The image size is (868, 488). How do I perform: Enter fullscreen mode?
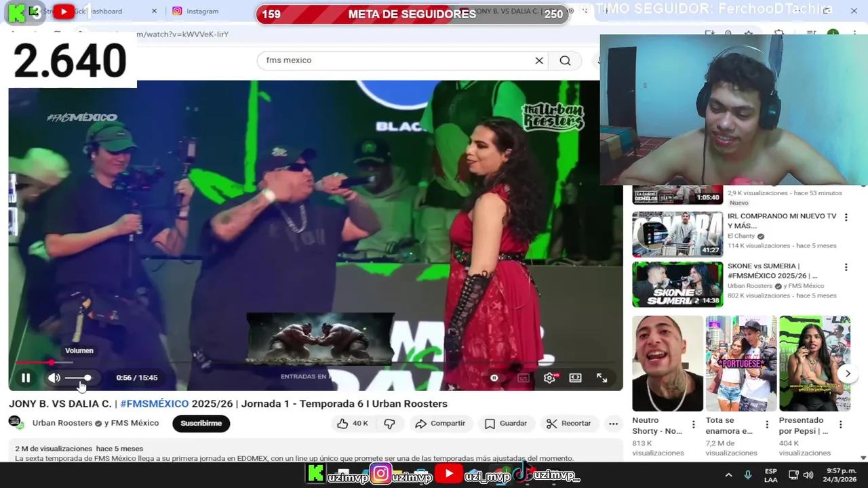(601, 378)
